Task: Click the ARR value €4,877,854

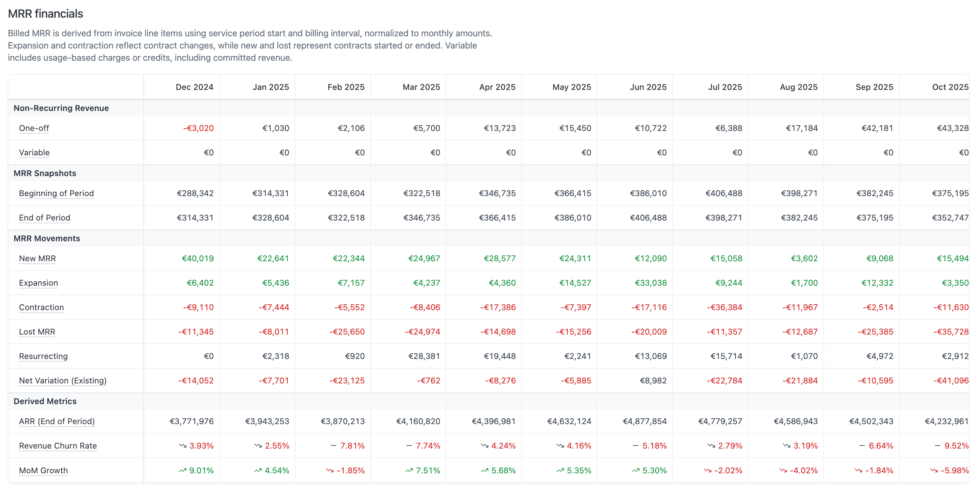Action: [x=645, y=421]
